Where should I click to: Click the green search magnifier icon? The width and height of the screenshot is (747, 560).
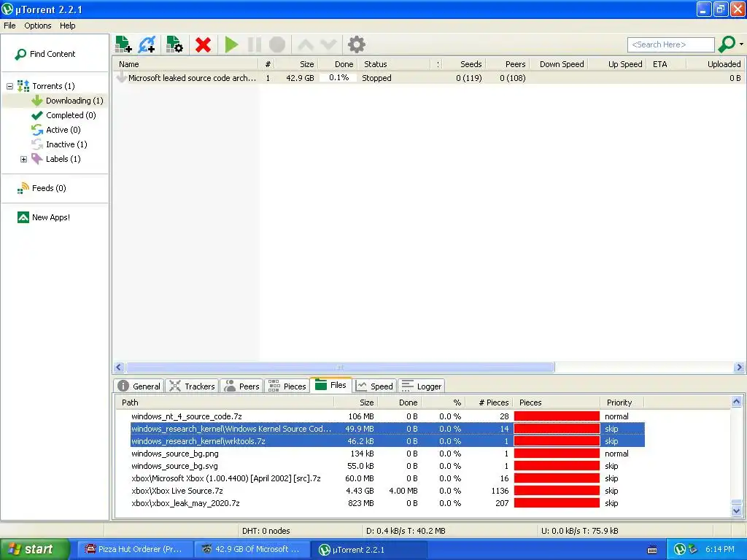pyautogui.click(x=727, y=44)
